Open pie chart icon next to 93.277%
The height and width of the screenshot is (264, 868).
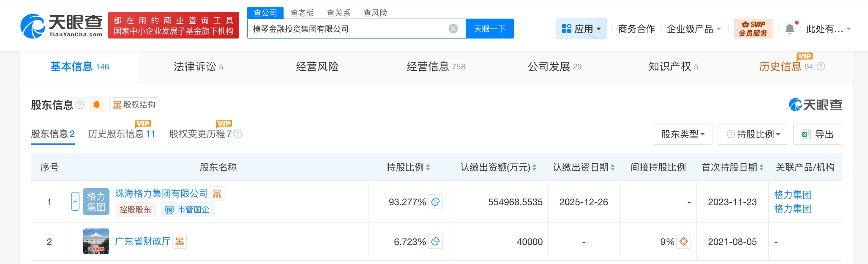tap(435, 202)
